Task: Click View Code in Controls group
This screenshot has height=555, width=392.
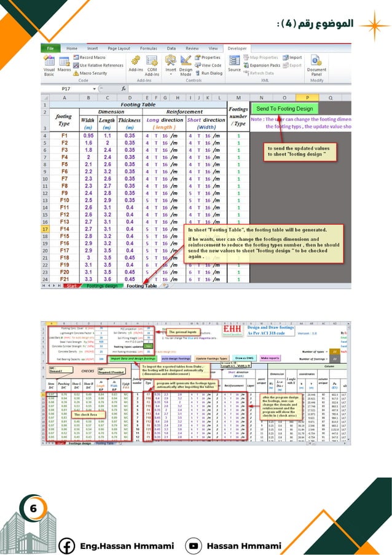Action: coord(208,66)
